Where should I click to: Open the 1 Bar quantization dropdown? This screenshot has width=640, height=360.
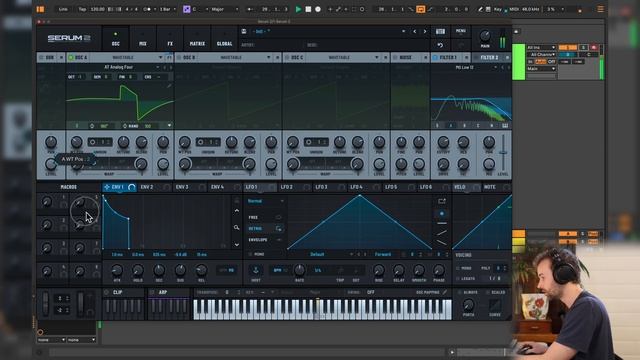[x=168, y=9]
